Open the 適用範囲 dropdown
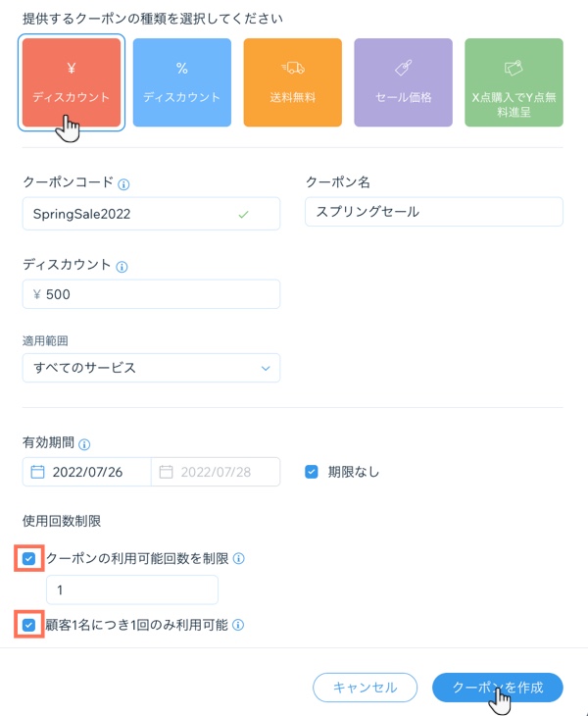The width and height of the screenshot is (588, 716). coord(151,368)
